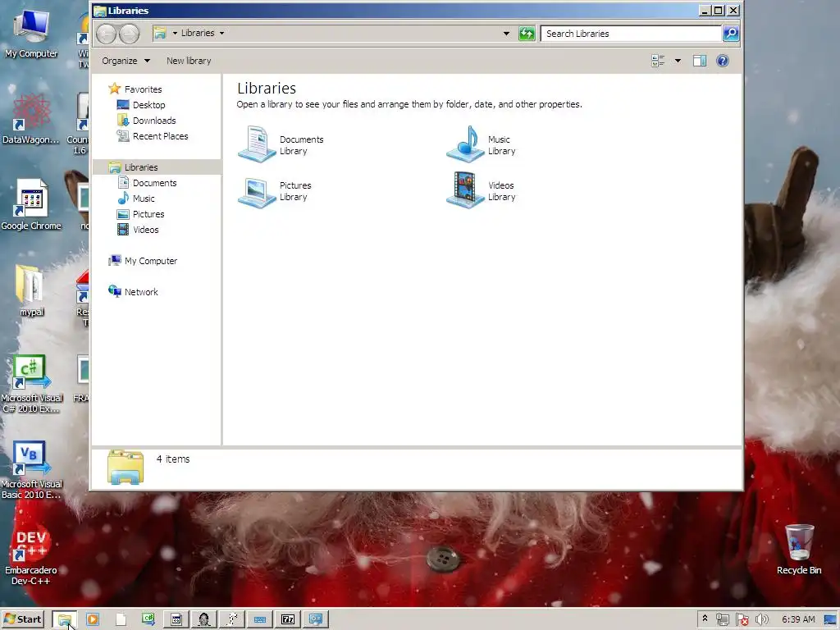Open the Videos library icon
This screenshot has height=630, width=840.
pyautogui.click(x=465, y=190)
